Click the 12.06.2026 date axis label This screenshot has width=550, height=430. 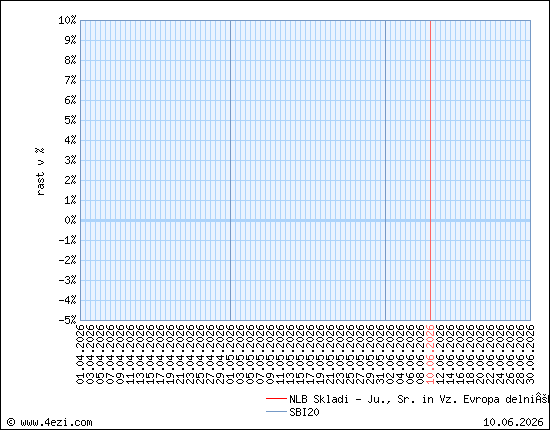pyautogui.click(x=441, y=354)
